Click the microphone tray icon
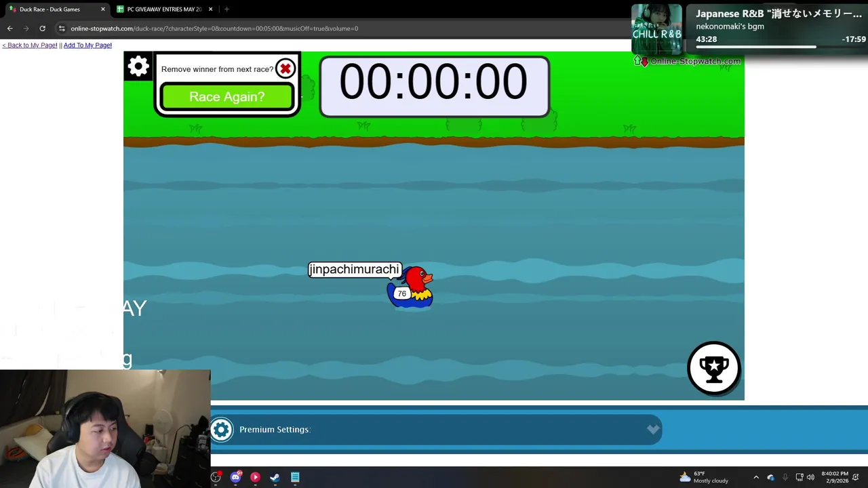868x488 pixels. [x=785, y=477]
